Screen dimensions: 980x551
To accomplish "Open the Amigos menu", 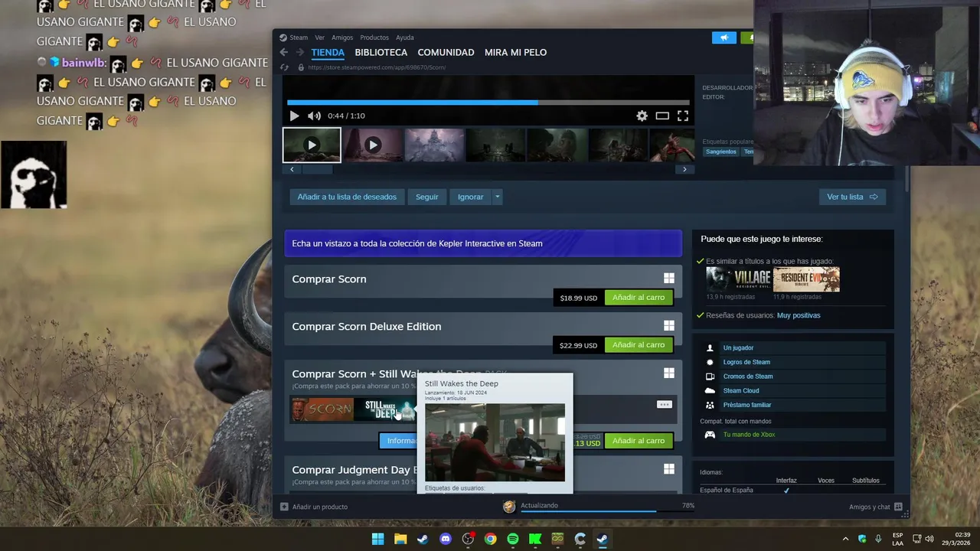I will tap(342, 37).
